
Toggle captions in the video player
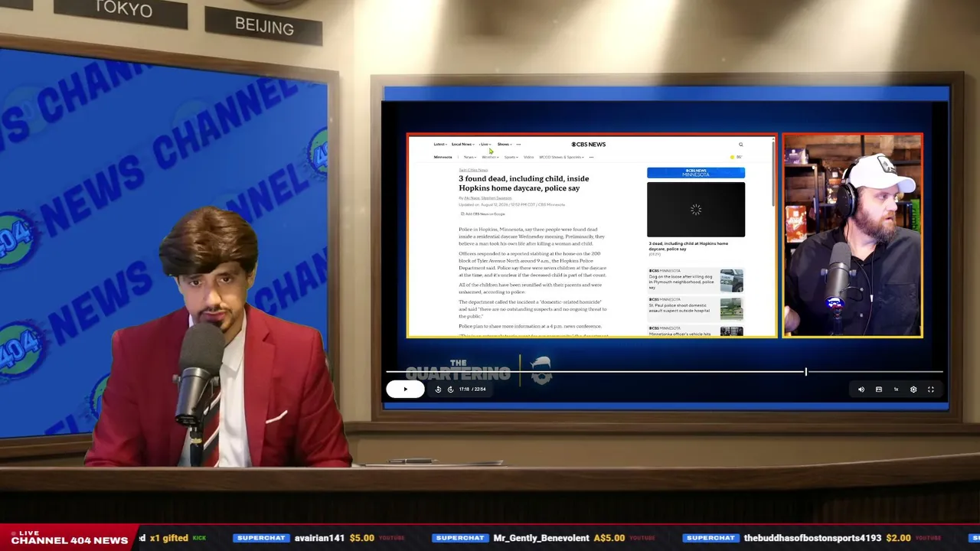point(879,390)
